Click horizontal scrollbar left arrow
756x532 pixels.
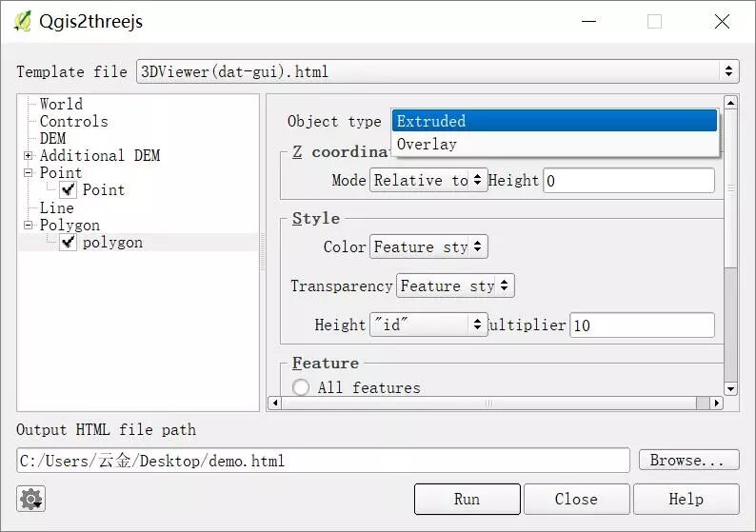tap(275, 403)
